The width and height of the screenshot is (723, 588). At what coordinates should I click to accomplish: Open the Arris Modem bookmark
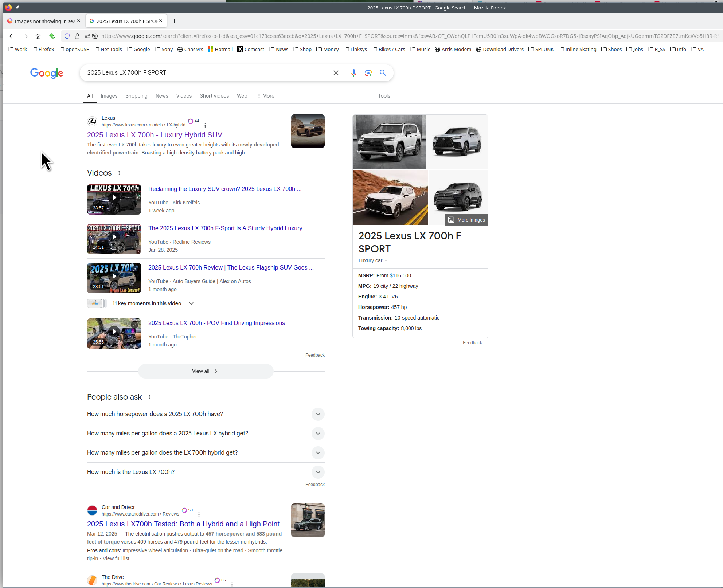(453, 49)
